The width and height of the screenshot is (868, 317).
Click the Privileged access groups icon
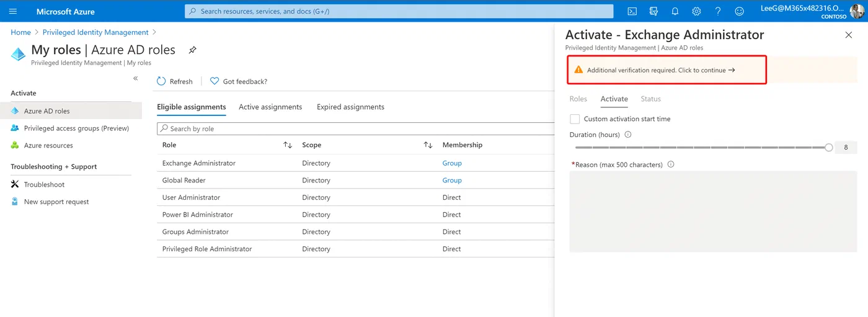(15, 128)
